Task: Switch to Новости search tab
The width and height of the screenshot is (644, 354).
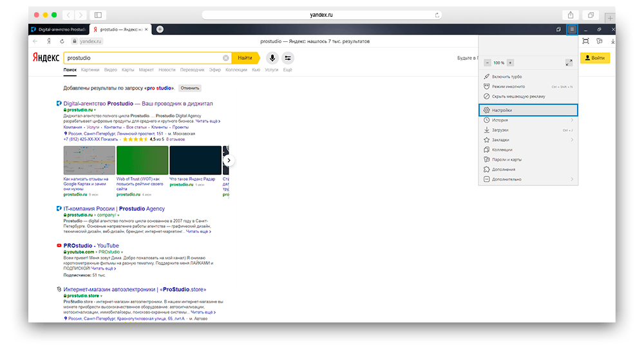Action: 167,70
